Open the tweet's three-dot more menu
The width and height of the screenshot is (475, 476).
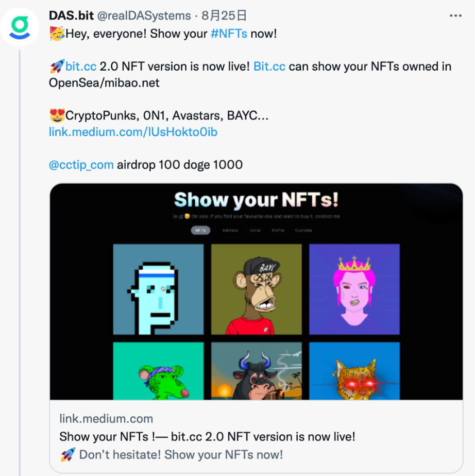(455, 16)
